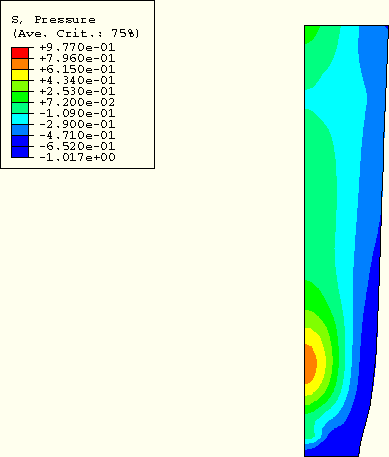Click the -4.710e-01 legend value
The height and width of the screenshot is (457, 389).
pos(77,135)
